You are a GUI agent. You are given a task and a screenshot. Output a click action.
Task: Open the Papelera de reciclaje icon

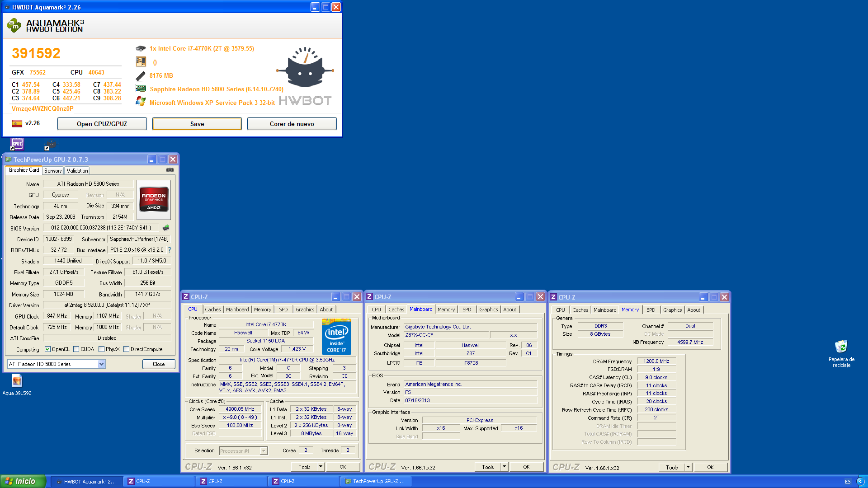[841, 347]
